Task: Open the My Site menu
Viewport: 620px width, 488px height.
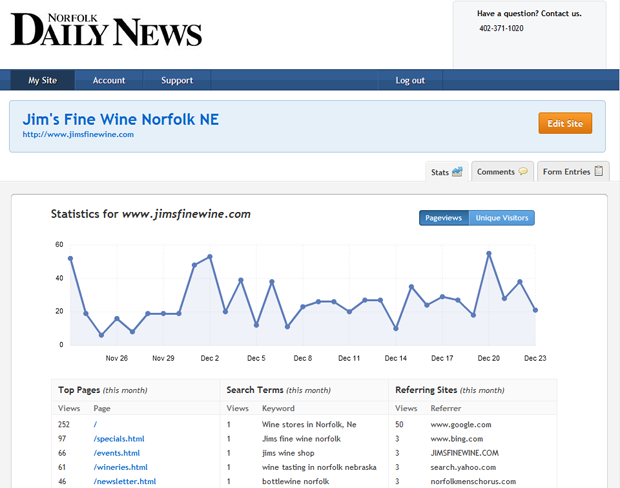Action: click(x=42, y=80)
